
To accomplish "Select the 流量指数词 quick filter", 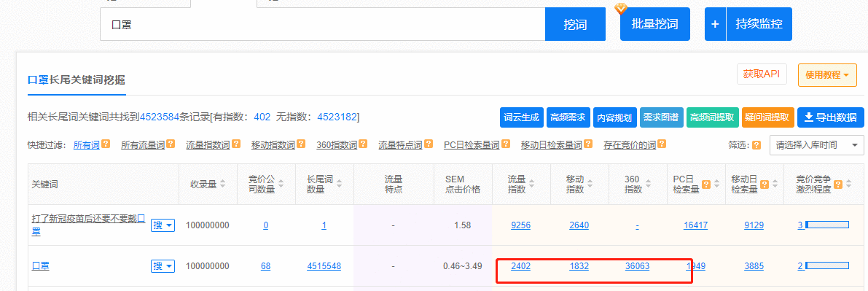I will click(x=208, y=145).
